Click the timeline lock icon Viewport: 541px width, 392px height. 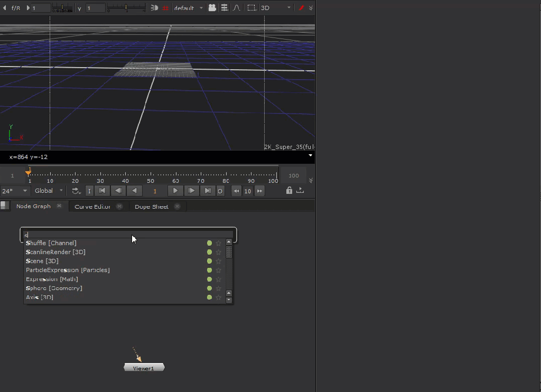[289, 191]
